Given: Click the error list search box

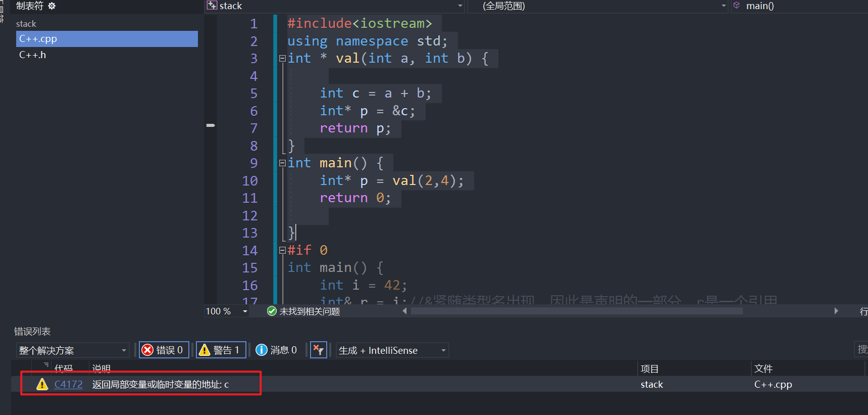Looking at the screenshot, I should pos(861,349).
